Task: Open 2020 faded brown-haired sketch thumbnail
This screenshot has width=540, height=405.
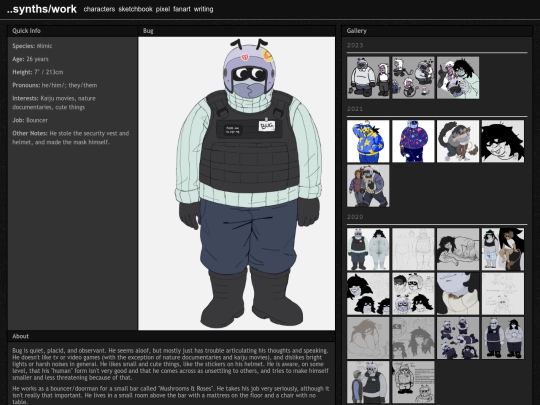Action: 368,338
